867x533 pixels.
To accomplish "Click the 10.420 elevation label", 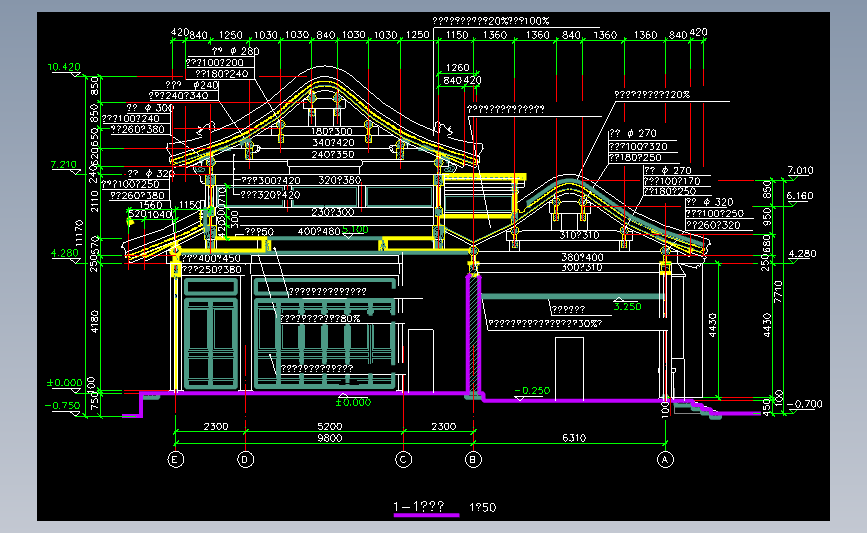I will [65, 67].
